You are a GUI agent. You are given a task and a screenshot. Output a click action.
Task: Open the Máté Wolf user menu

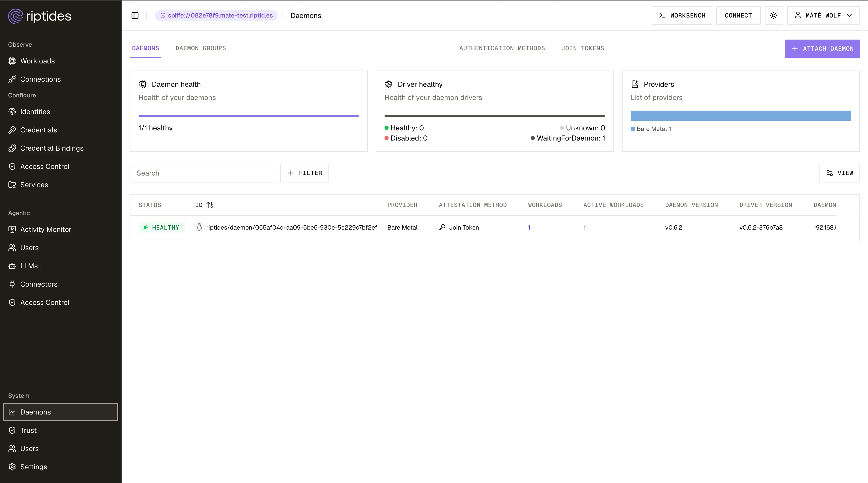823,15
